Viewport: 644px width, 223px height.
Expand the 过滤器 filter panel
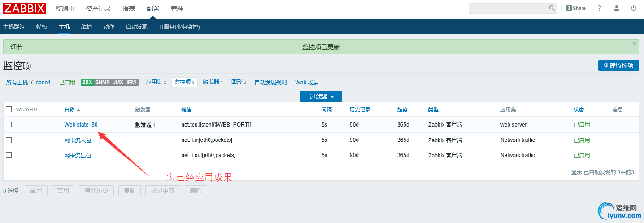point(321,96)
